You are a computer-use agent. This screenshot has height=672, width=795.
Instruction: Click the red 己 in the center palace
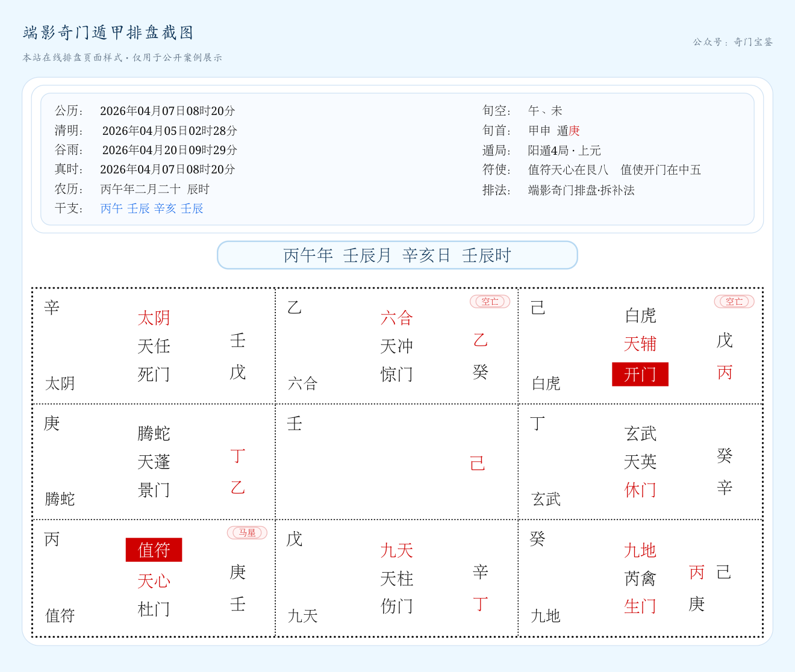pyautogui.click(x=477, y=463)
